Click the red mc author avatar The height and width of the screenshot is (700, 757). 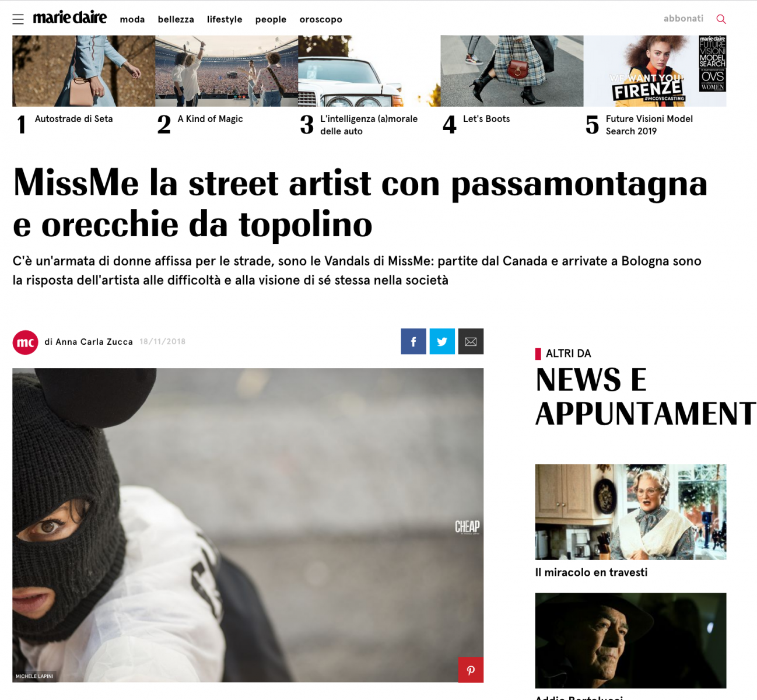pos(25,342)
